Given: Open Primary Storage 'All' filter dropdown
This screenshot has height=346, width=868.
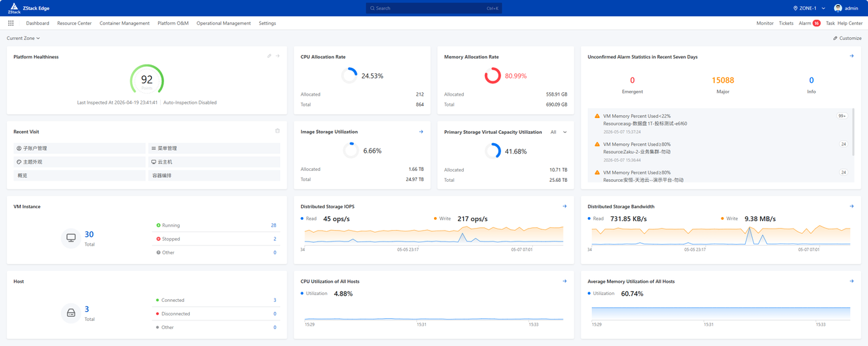Looking at the screenshot, I should click(x=559, y=132).
